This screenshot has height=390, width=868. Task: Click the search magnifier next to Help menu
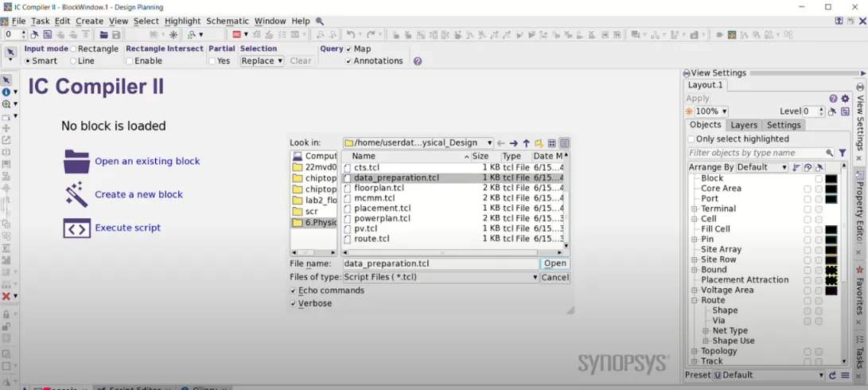tap(319, 21)
